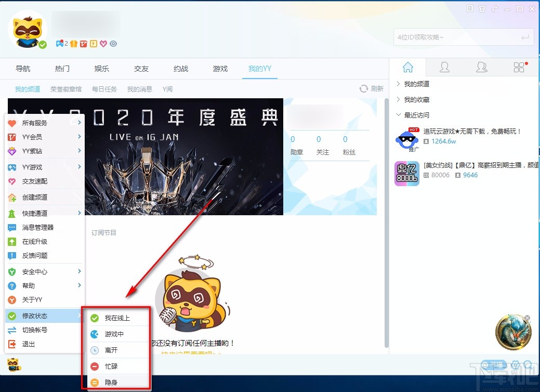Open the 荣誉徽章馆 sub-tab
Image resolution: width=540 pixels, height=392 pixels.
coord(66,89)
